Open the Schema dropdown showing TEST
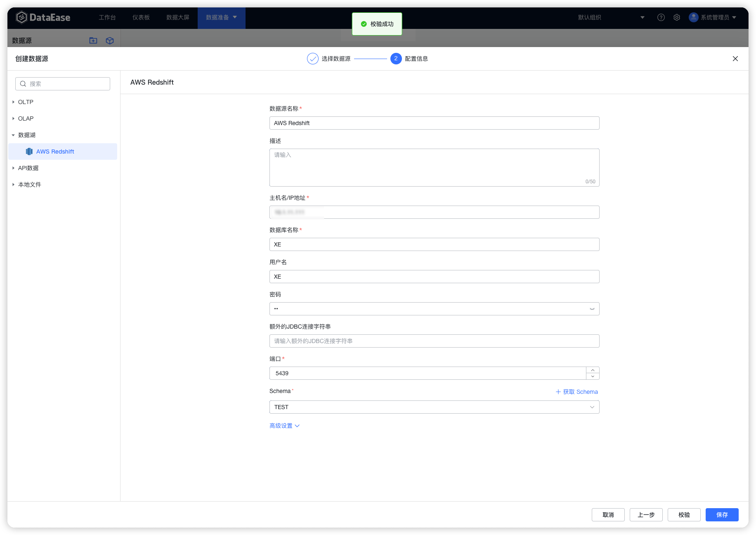Screen dimensions: 756x535 point(592,407)
